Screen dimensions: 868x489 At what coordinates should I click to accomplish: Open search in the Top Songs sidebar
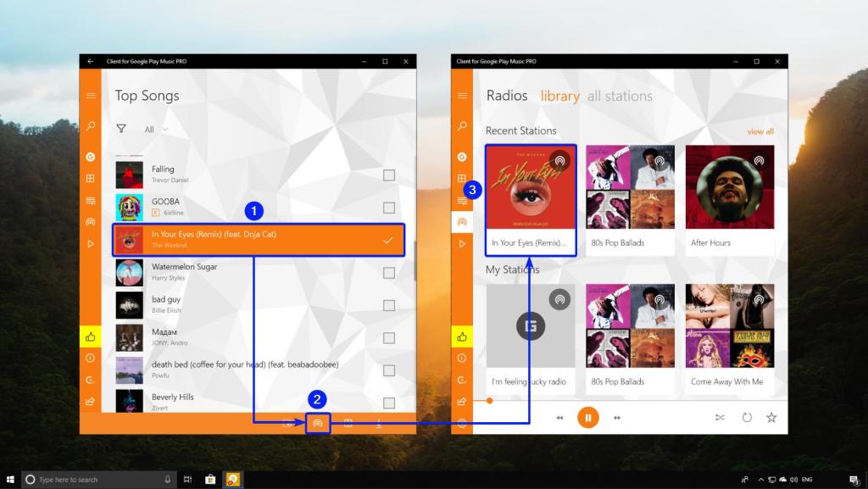(x=91, y=126)
